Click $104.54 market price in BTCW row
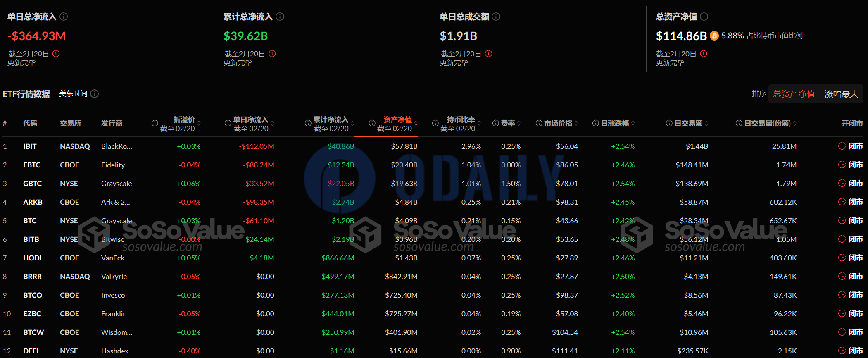This screenshot has height=358, width=868. pos(565,332)
